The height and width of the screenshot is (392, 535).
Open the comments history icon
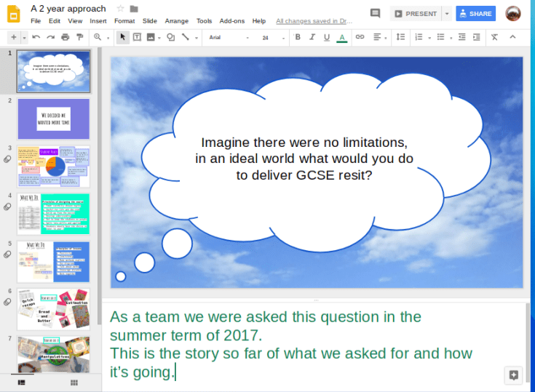point(375,13)
